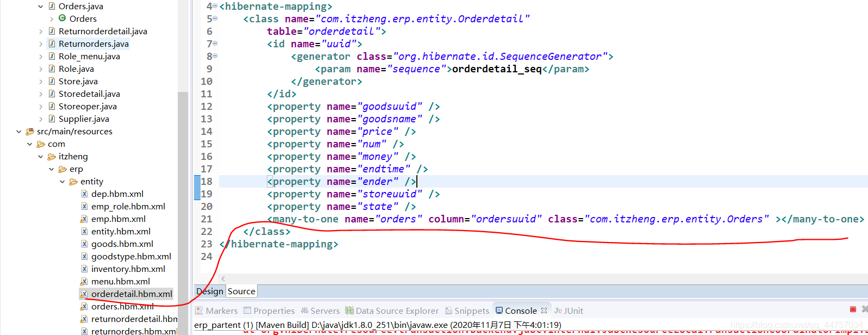Select goodstype.hbm.xml in the tree
868x335 pixels.
131,257
